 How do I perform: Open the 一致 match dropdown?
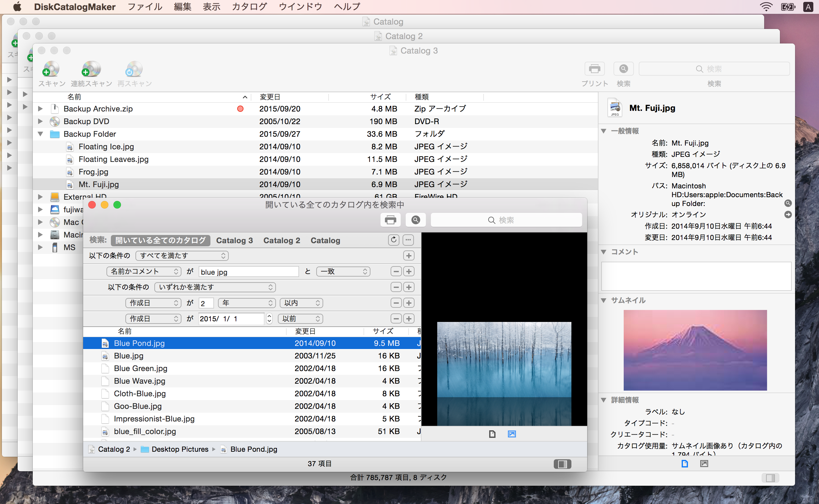[343, 271]
